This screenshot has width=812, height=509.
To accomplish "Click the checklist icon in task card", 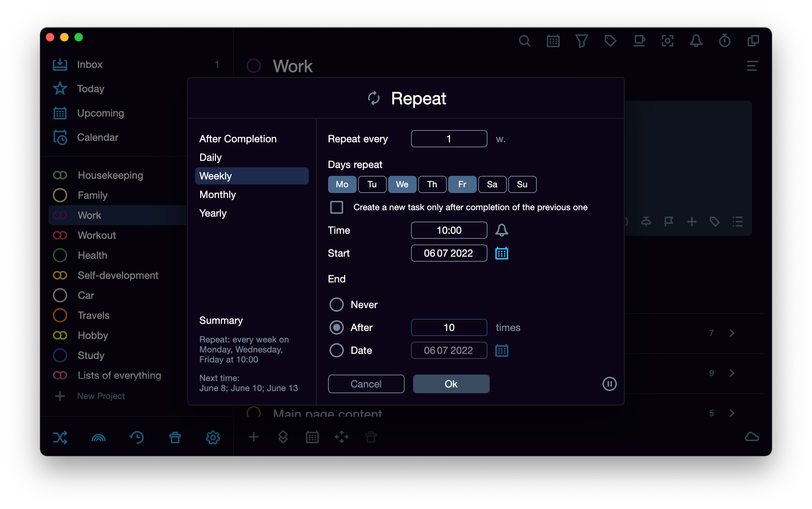I will [737, 222].
